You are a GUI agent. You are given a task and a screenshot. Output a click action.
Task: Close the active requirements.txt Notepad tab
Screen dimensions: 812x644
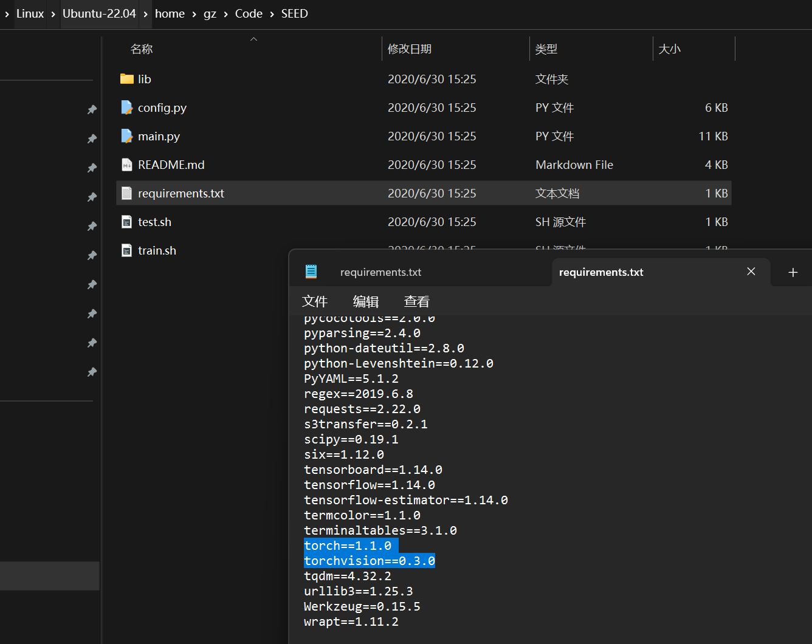(x=751, y=272)
